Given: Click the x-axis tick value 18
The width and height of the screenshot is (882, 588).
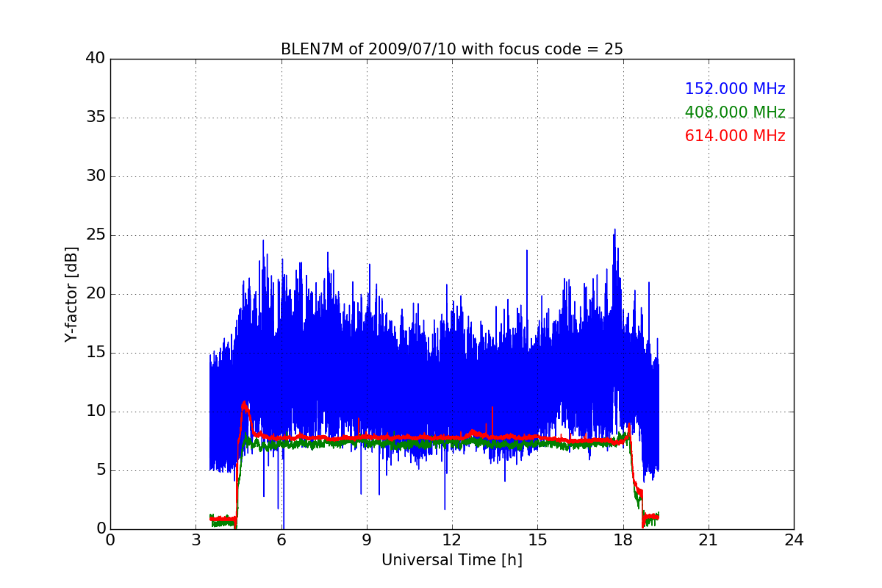Looking at the screenshot, I should [623, 540].
